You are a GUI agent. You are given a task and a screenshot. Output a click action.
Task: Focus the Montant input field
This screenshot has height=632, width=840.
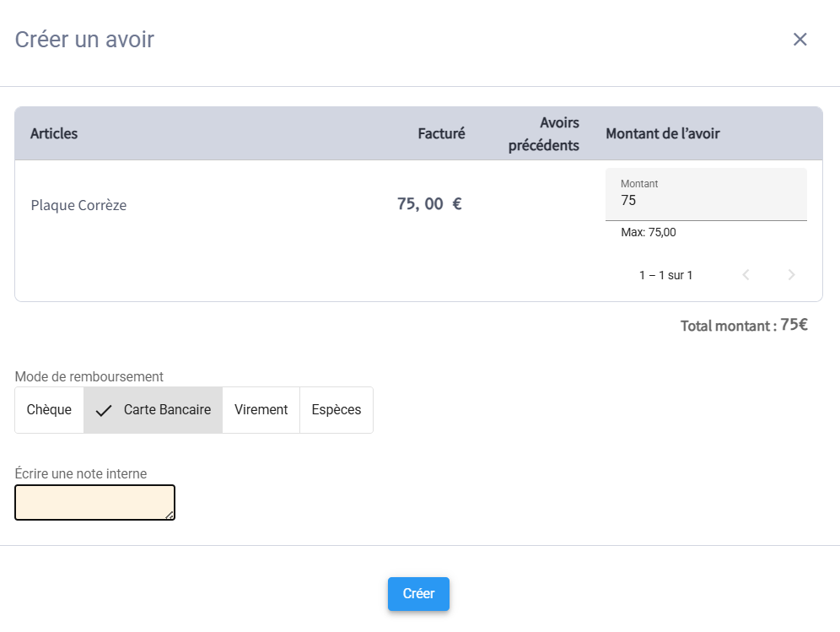point(705,201)
